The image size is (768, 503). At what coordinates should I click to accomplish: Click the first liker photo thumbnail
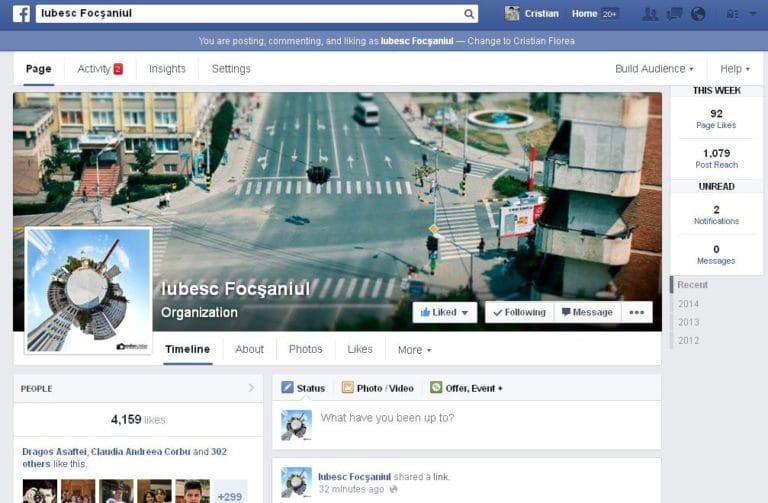(x=40, y=491)
